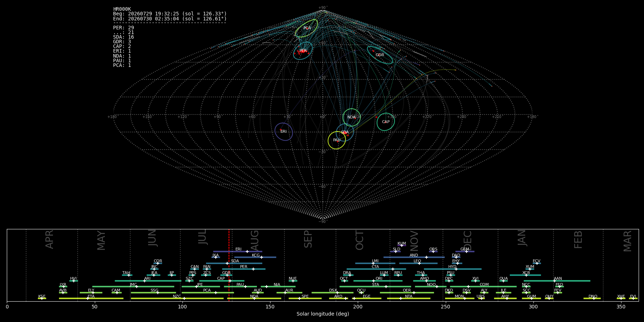Select the 'CAP: 2' count in the legend
The height and width of the screenshot is (322, 644).
(x=122, y=47)
